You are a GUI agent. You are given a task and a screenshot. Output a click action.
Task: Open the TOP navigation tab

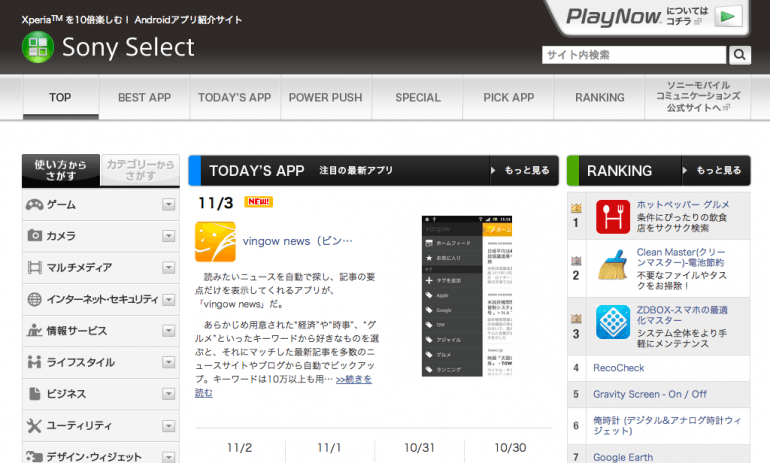pyautogui.click(x=60, y=97)
